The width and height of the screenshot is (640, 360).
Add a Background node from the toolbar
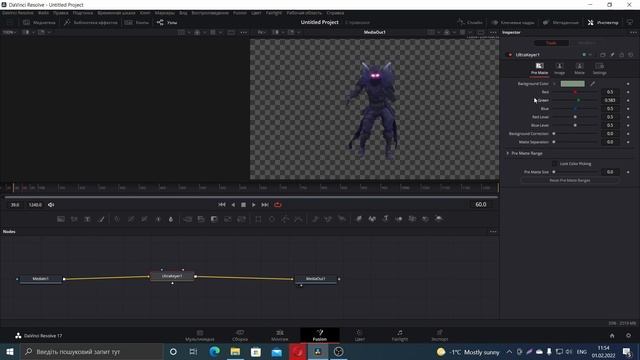click(61, 219)
